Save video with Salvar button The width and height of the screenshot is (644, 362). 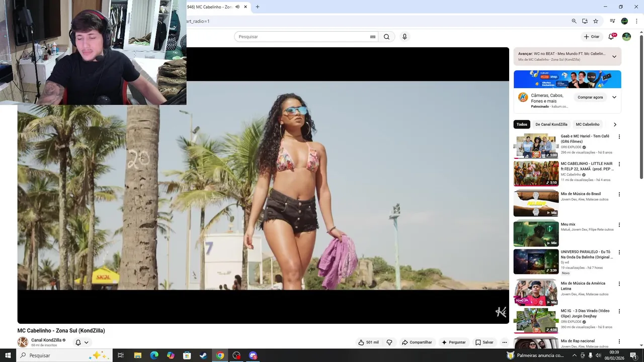(485, 342)
